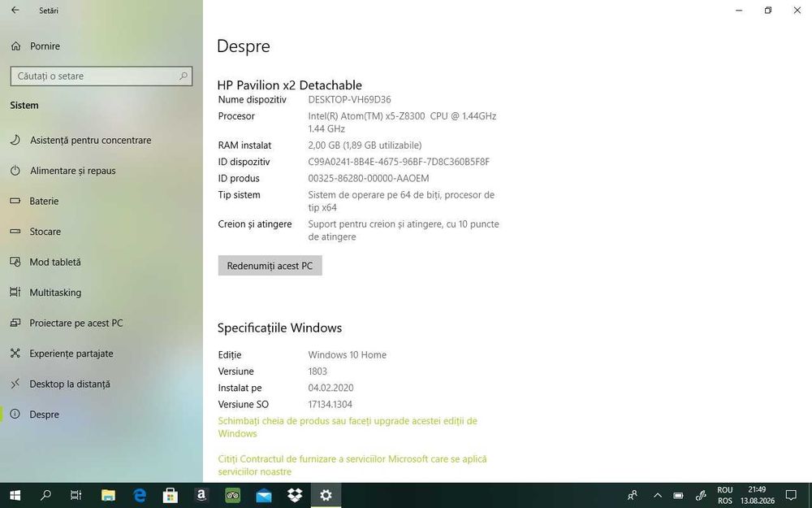Launch Microsoft Edge from the taskbar

140,496
